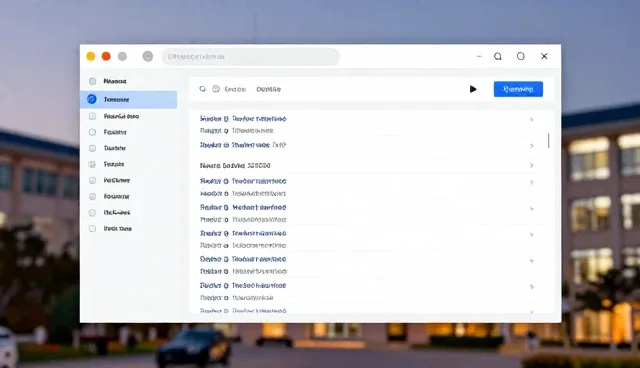Screen dimensions: 640x368
Task: Click the black play triangle
Action: pyautogui.click(x=473, y=89)
